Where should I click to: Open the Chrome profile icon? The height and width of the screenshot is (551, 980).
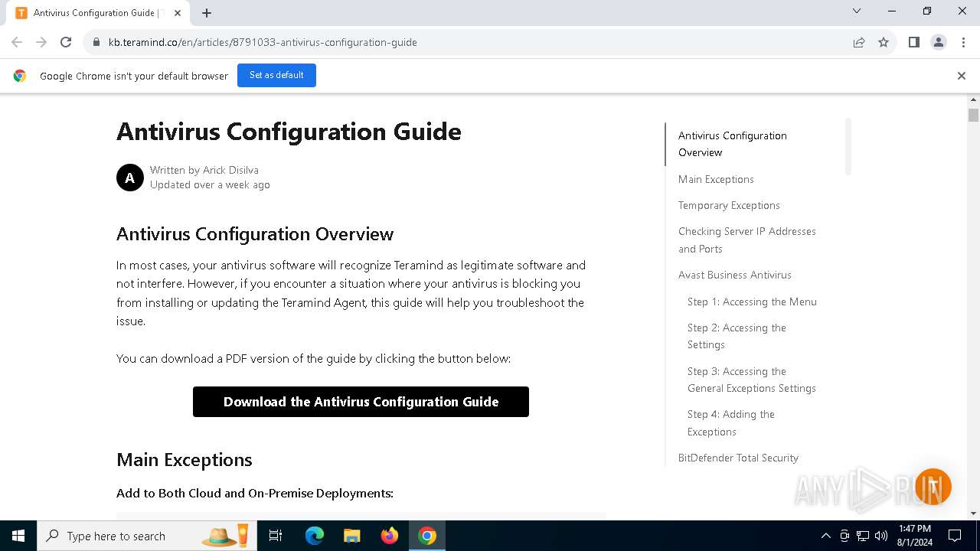click(939, 42)
